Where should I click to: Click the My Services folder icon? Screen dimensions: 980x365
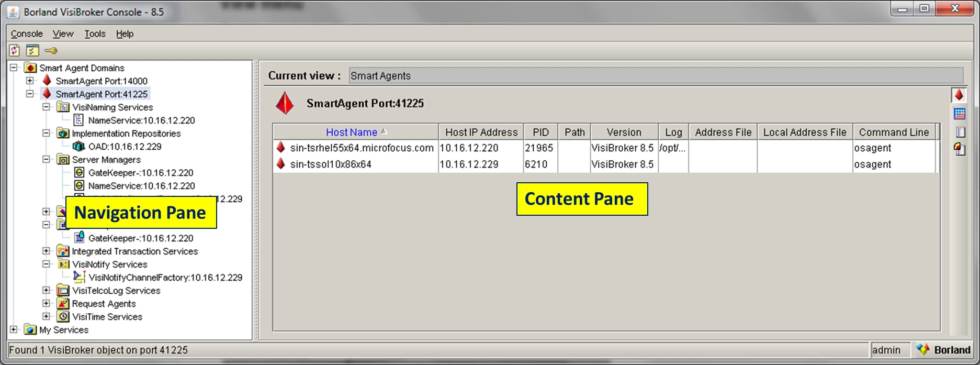click(x=30, y=329)
